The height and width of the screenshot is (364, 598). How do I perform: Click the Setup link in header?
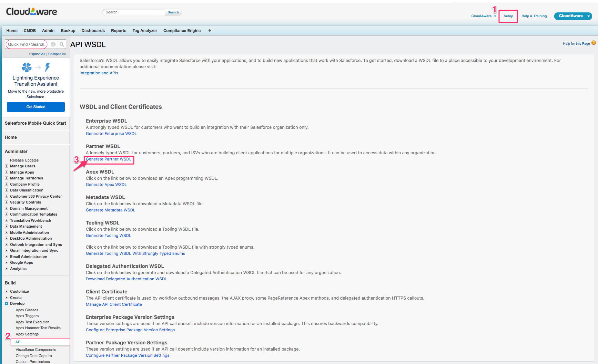tap(508, 16)
